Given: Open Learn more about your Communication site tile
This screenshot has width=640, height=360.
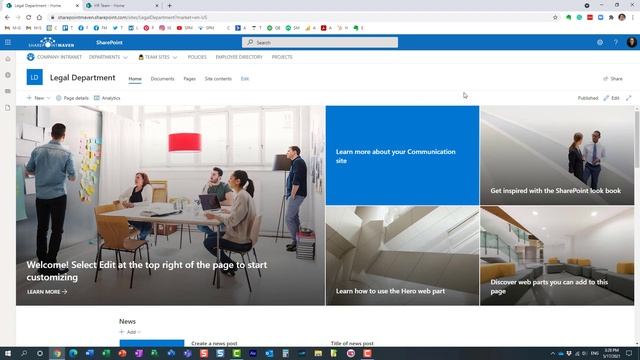Looking at the screenshot, I should tap(402, 156).
